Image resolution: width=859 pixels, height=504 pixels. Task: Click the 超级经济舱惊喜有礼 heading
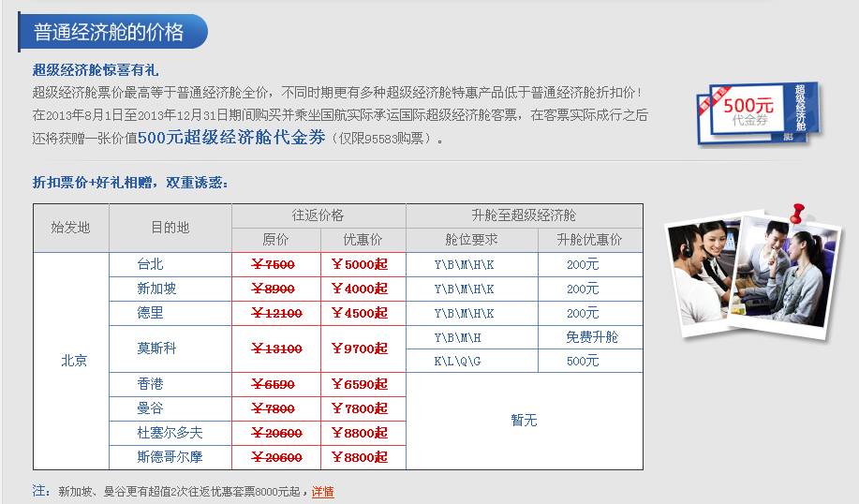[x=96, y=69]
